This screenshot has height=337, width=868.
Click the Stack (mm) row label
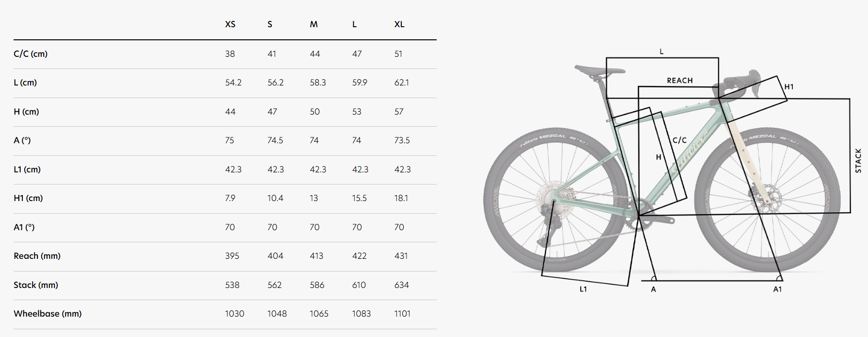(x=36, y=285)
